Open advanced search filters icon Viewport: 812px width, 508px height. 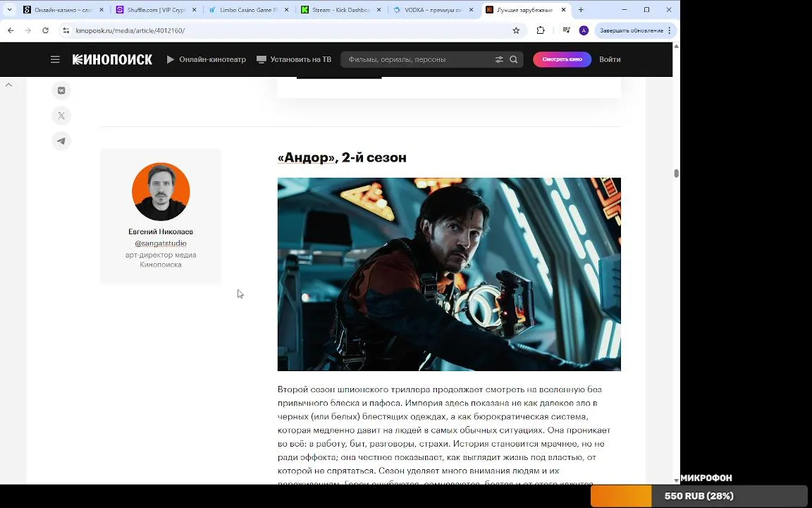pyautogui.click(x=499, y=59)
